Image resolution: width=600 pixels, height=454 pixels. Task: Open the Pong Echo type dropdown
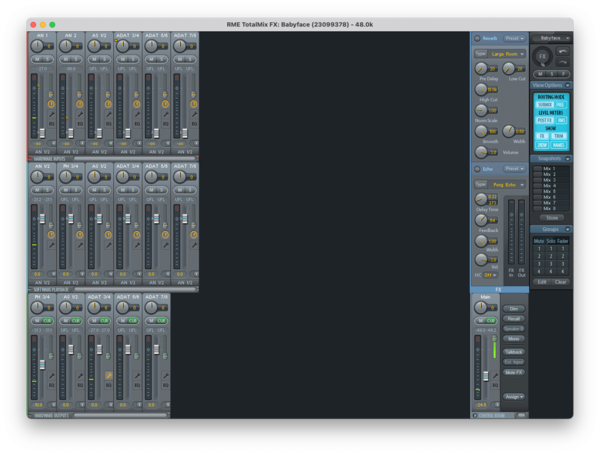click(x=506, y=185)
